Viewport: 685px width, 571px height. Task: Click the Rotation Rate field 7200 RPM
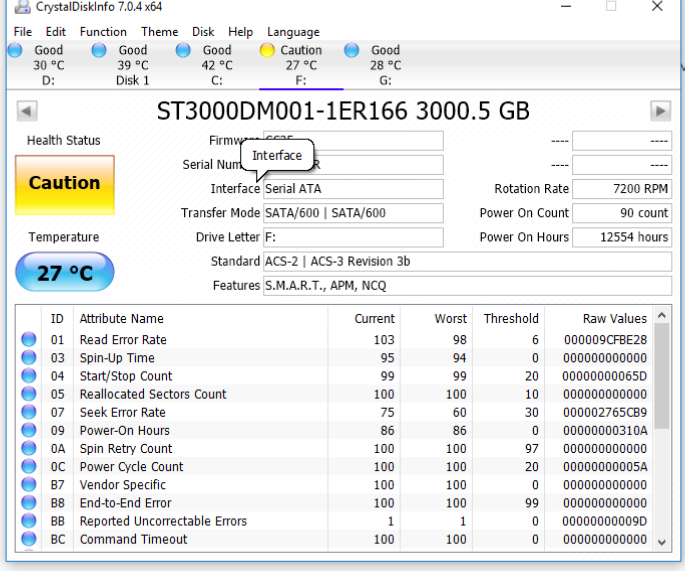622,189
